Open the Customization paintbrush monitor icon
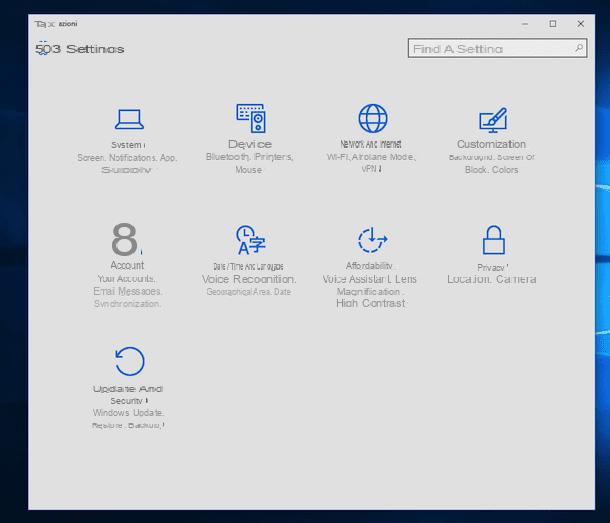Image resolution: width=610 pixels, height=523 pixels. pos(493,120)
